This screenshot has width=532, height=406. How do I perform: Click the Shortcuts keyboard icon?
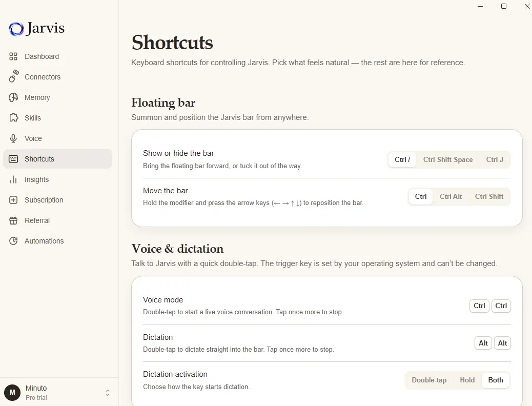(13, 159)
